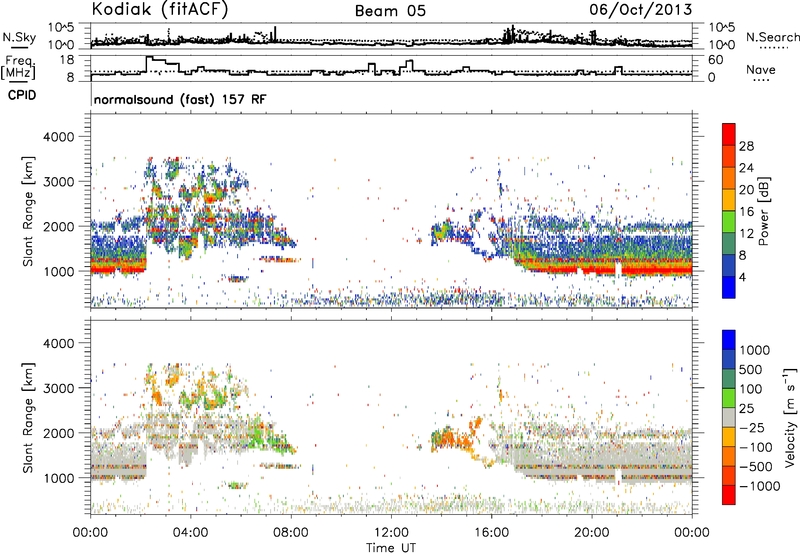Click the 'N.Sky' legend label
Viewport: 800px width, 554px height.
pyautogui.click(x=19, y=37)
